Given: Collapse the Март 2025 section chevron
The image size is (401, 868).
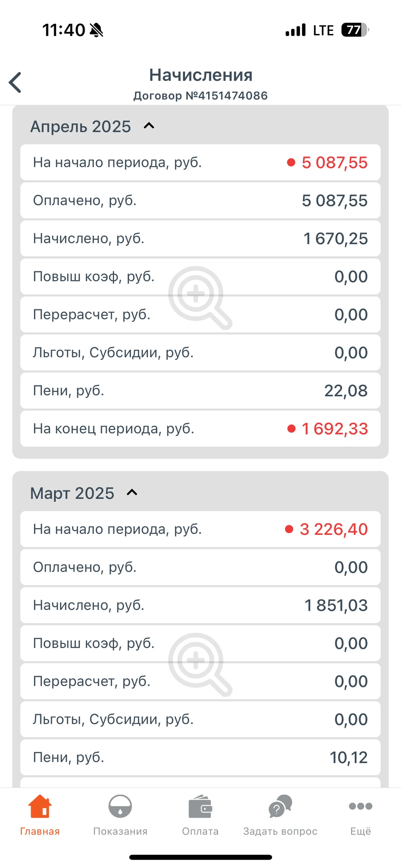Looking at the screenshot, I should point(132,492).
